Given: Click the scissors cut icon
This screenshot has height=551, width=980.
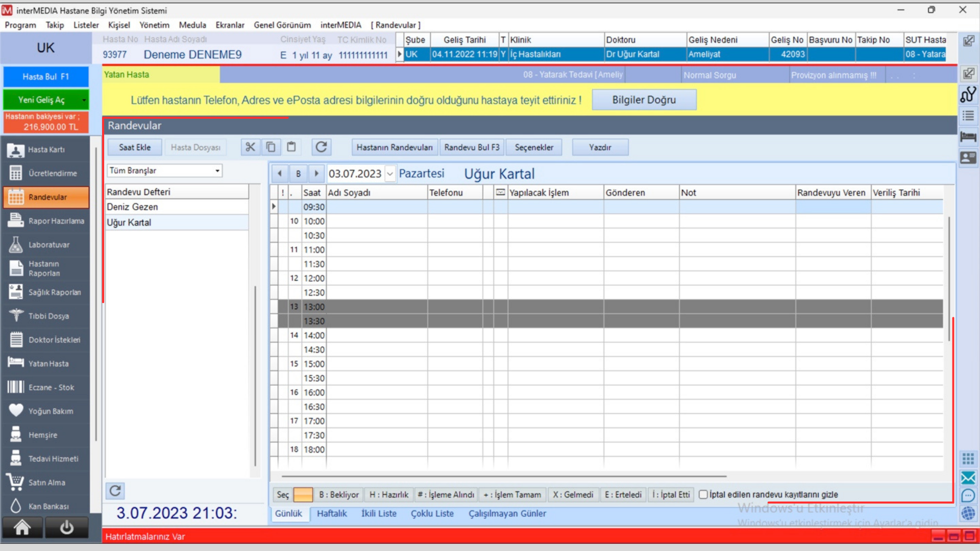Looking at the screenshot, I should click(x=250, y=147).
